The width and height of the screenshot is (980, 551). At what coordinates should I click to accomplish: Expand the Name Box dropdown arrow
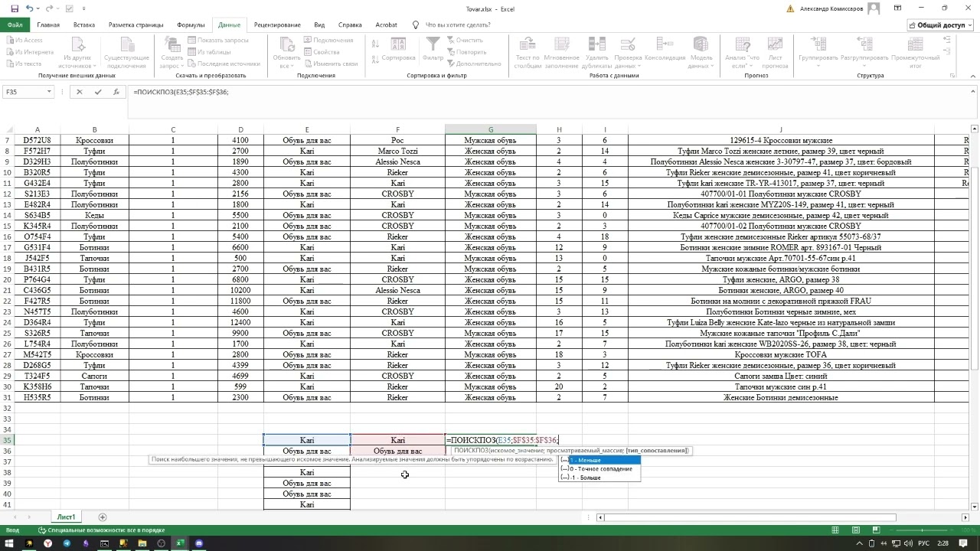point(49,92)
